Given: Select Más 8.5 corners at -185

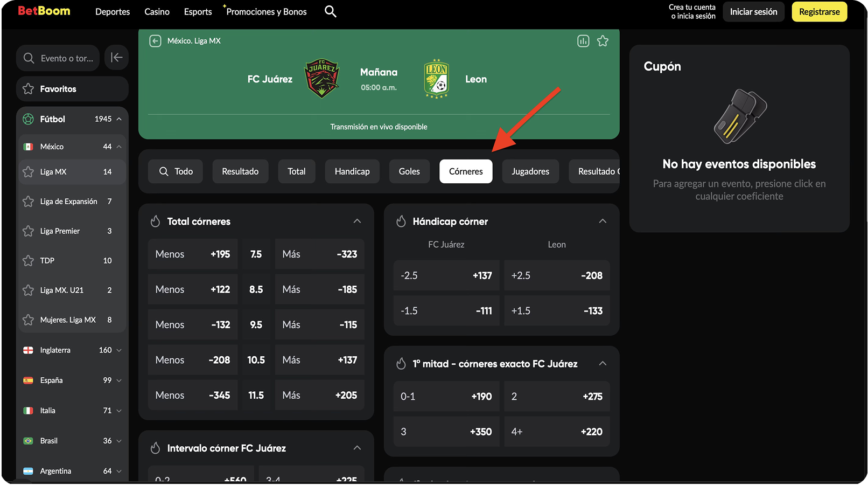Looking at the screenshot, I should pos(319,289).
